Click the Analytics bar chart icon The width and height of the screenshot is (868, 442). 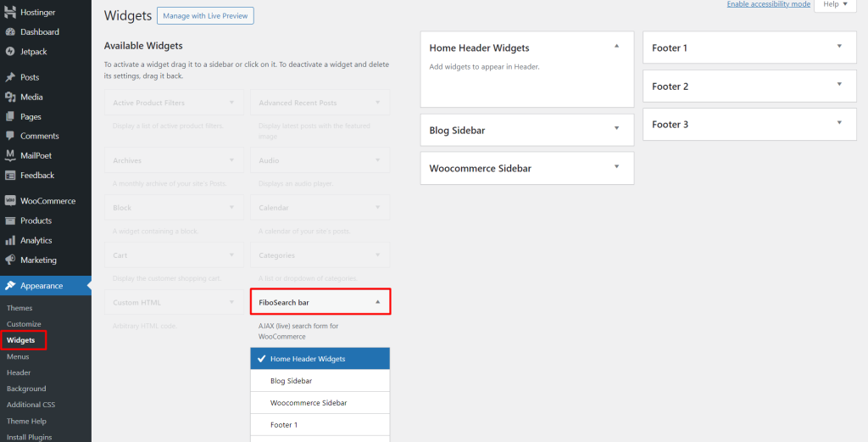[10, 240]
